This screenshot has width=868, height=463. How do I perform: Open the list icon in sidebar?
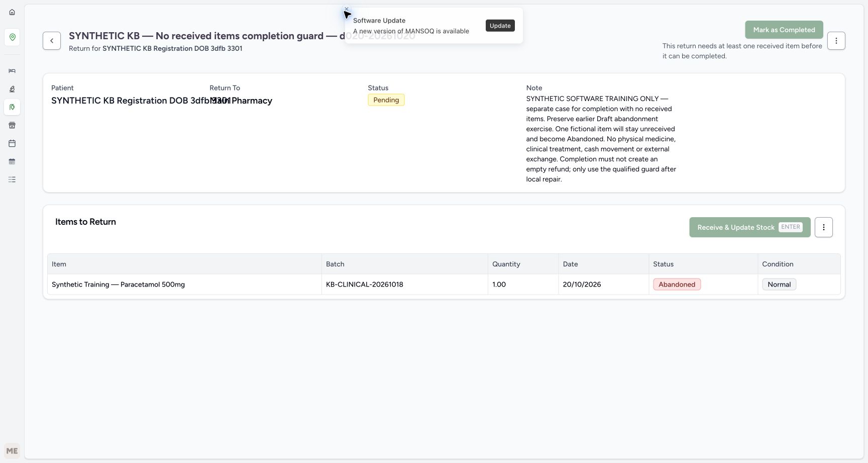[x=12, y=179]
